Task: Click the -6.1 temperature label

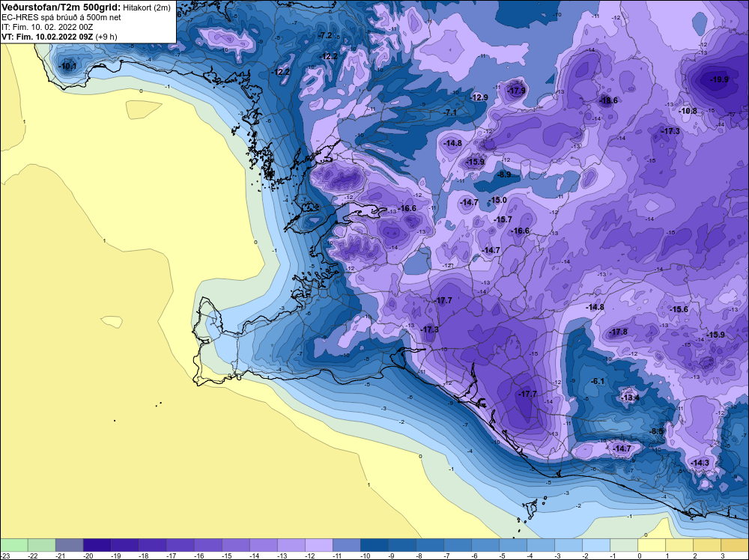Action: [597, 381]
